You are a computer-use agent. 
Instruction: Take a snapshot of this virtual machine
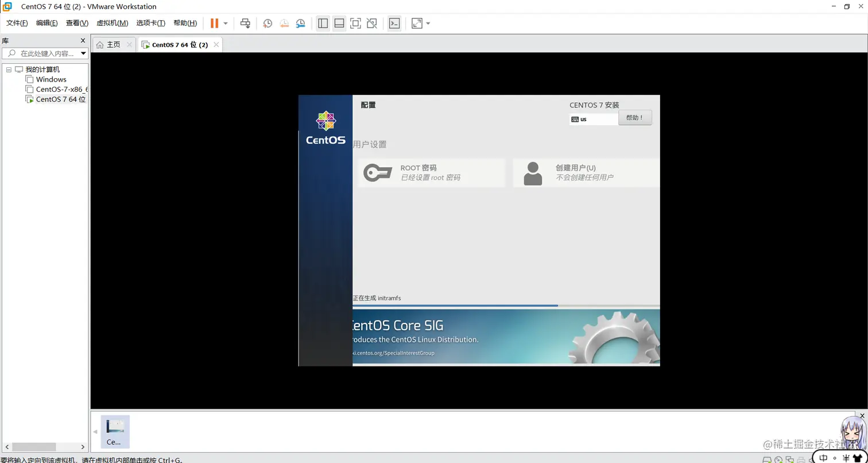coord(268,23)
